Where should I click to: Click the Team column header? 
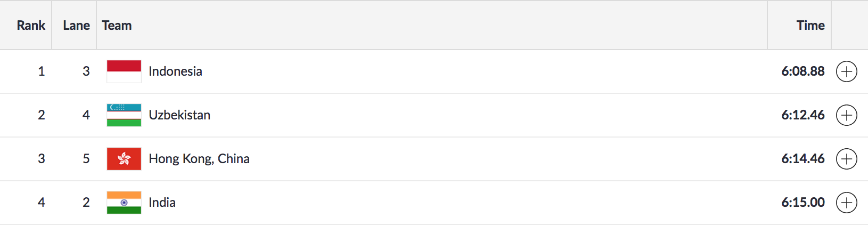tap(117, 26)
